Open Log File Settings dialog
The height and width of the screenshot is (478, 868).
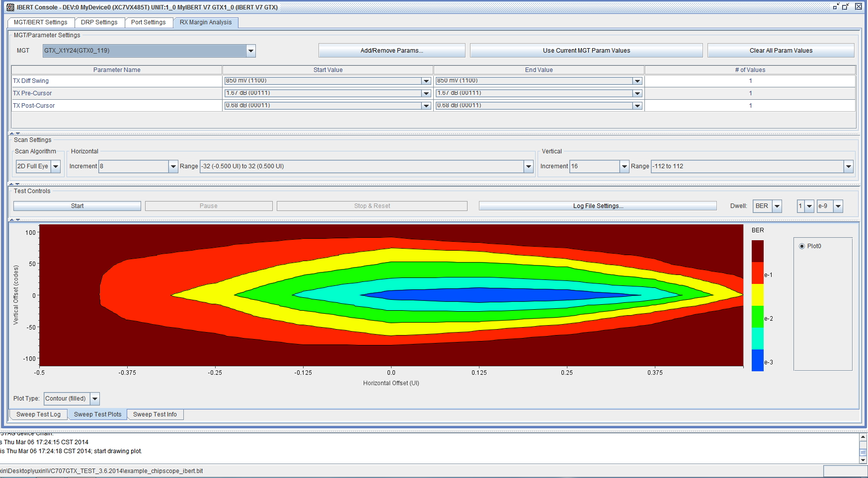[598, 206]
